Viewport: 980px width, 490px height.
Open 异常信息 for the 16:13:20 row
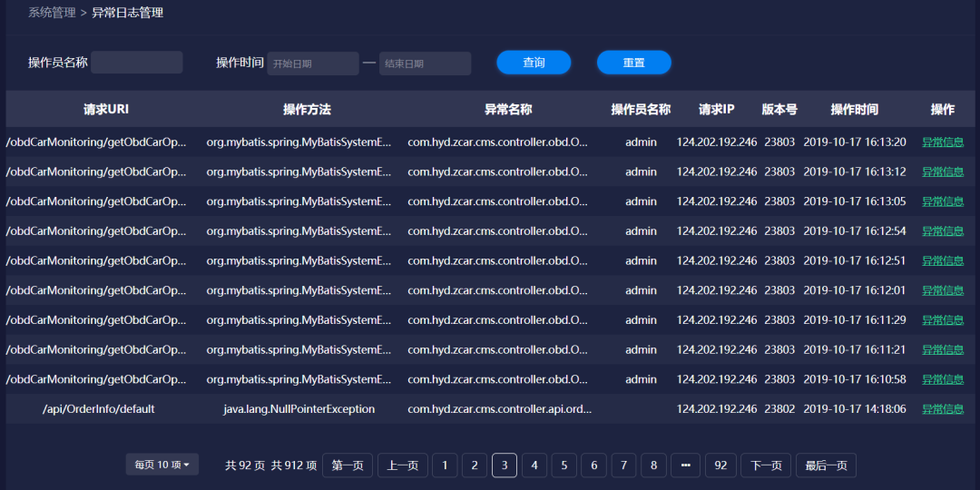tap(943, 142)
